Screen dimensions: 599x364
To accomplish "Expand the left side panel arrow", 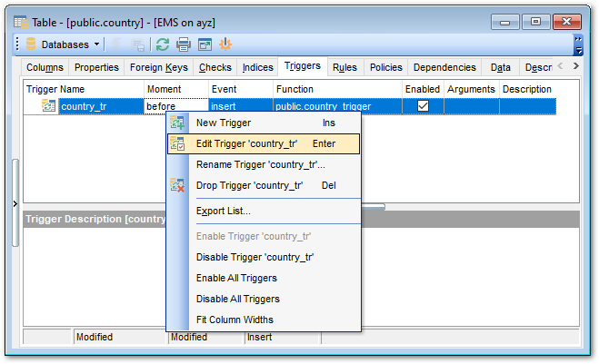I will (15, 205).
